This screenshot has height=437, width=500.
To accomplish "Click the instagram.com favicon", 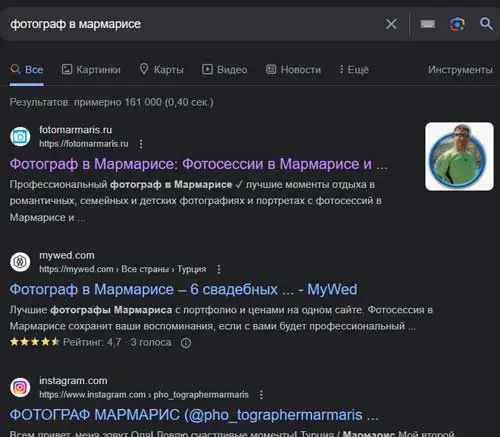I will 20,387.
